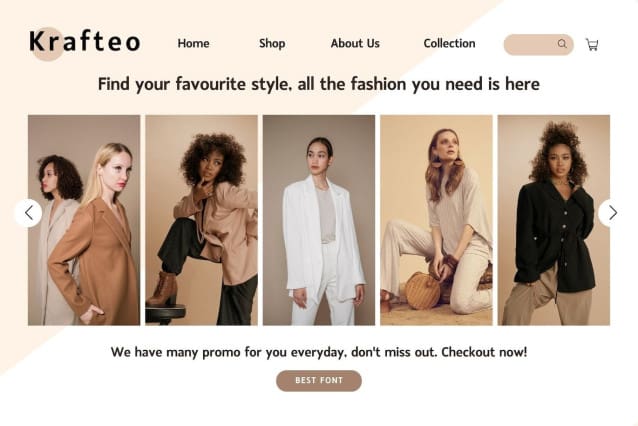The image size is (638, 426).
Task: Click the BEST FONT button
Action: pos(319,380)
